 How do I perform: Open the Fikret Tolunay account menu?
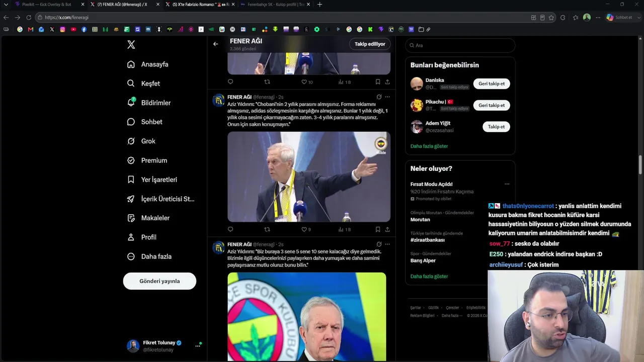[164, 346]
